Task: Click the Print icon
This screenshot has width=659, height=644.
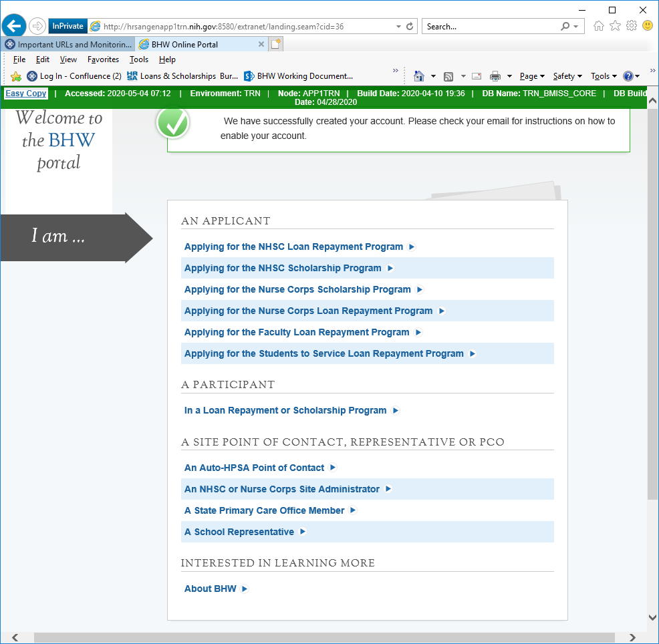Action: point(495,76)
